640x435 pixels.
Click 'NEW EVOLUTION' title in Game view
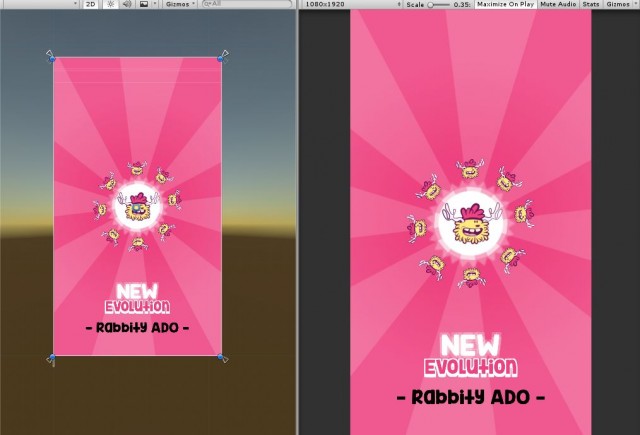[x=471, y=356]
